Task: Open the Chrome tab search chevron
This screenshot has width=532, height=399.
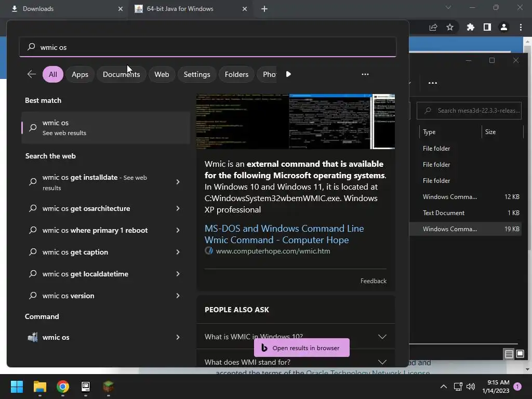Action: (448, 7)
